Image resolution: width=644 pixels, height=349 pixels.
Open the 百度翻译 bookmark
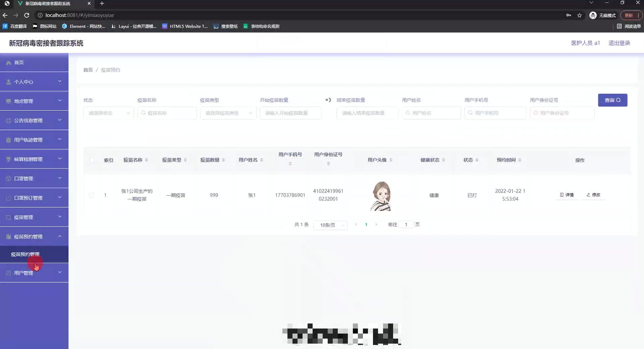click(x=14, y=26)
